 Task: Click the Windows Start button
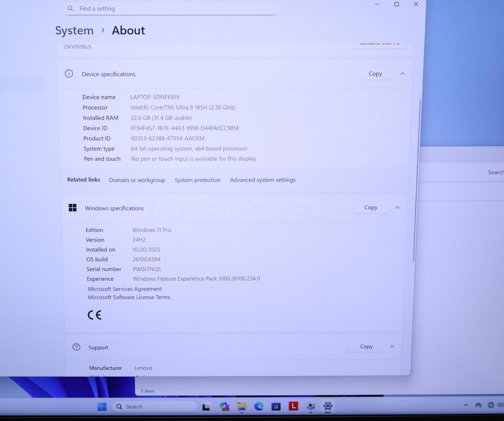coord(102,407)
